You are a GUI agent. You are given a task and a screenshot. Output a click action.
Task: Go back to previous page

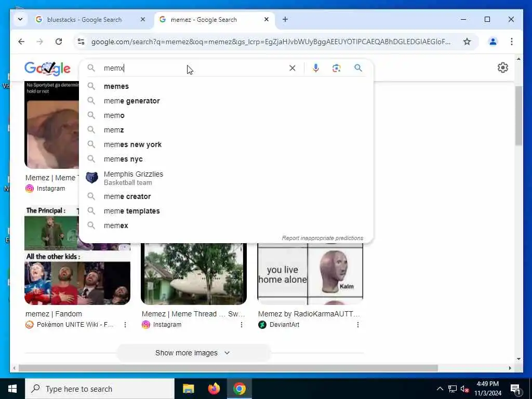click(x=21, y=42)
